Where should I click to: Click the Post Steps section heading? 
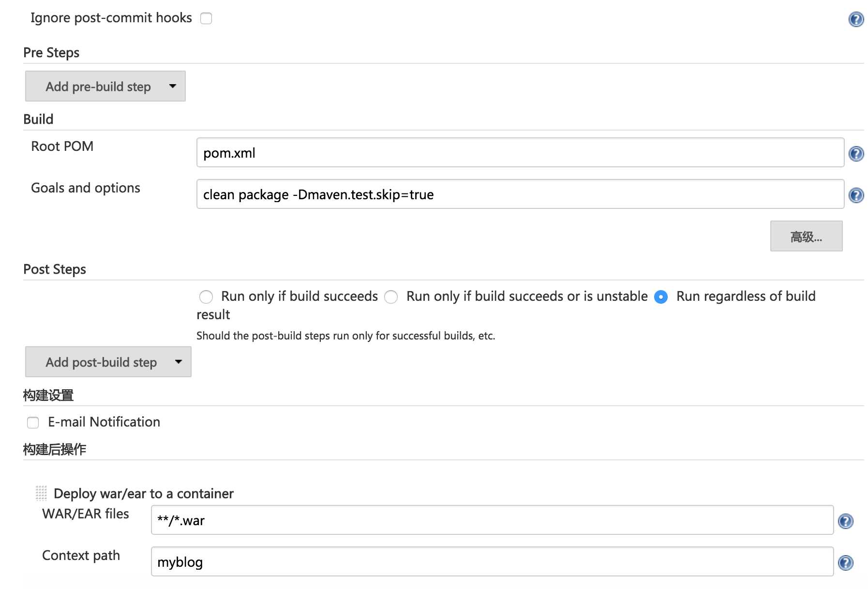point(55,269)
